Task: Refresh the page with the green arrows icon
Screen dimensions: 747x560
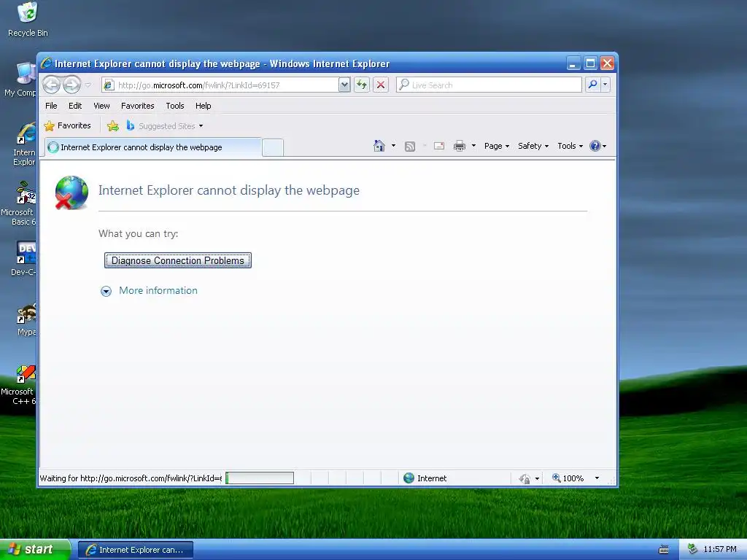Action: 362,85
